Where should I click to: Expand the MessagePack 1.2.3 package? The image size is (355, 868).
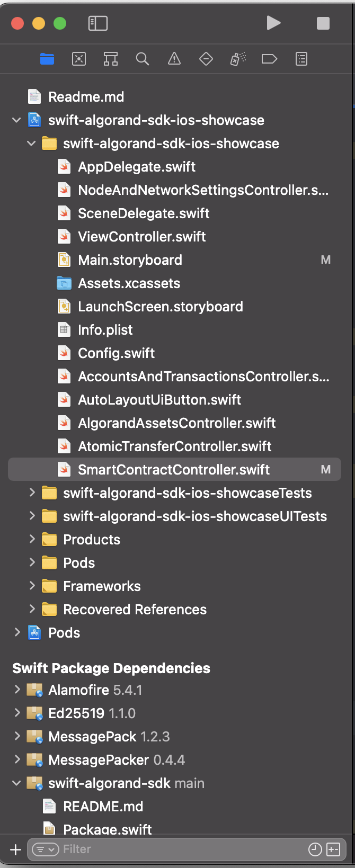coord(17,737)
